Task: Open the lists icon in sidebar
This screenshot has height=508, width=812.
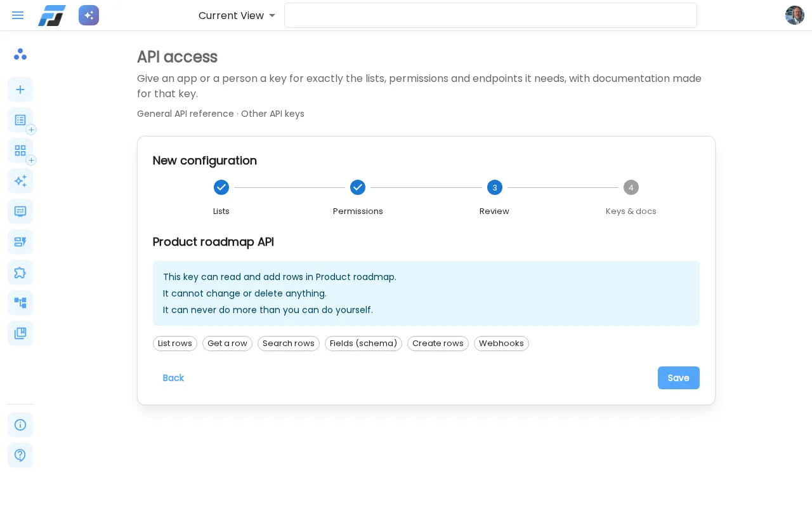Action: 20,120
